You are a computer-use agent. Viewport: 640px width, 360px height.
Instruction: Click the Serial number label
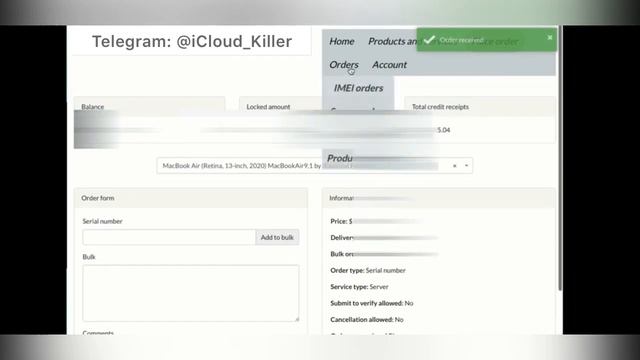pyautogui.click(x=102, y=221)
